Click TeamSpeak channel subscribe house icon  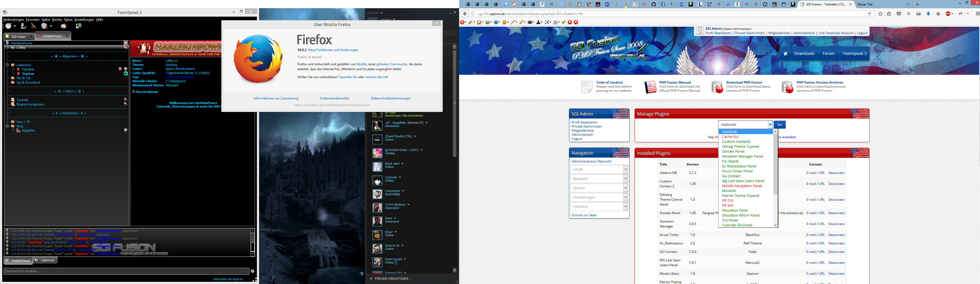63,26
